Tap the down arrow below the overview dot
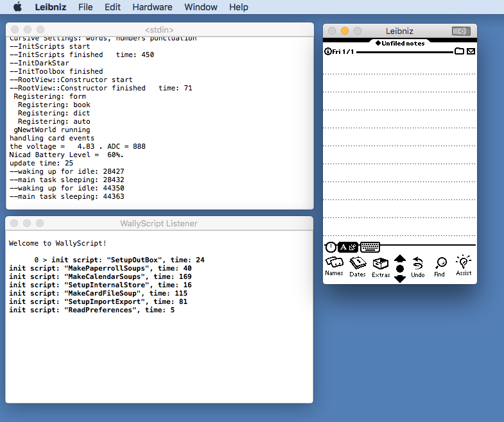 click(400, 279)
